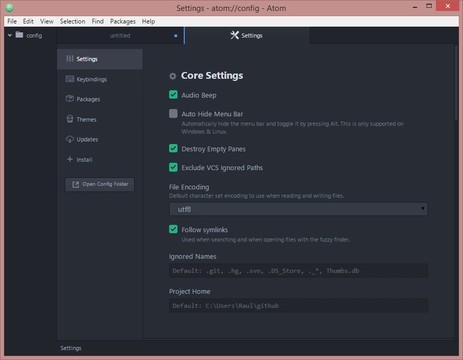Disable the Audio Beep checkbox
Image resolution: width=463 pixels, height=360 pixels.
173,95
